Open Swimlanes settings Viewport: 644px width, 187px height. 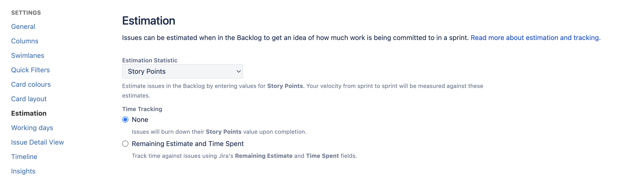[x=28, y=55]
